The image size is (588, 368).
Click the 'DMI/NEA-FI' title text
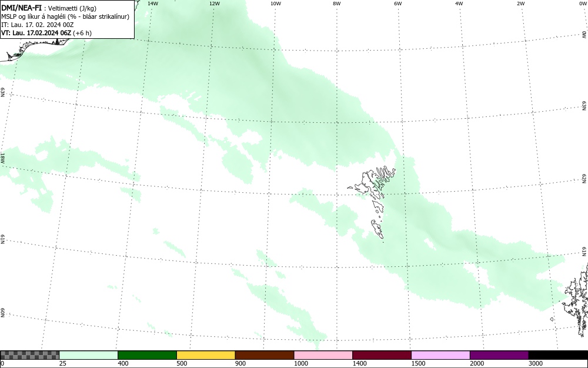pos(21,8)
